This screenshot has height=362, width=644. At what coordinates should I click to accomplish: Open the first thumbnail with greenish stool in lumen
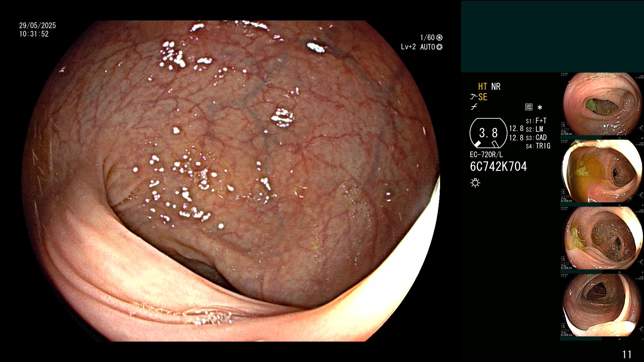(x=602, y=104)
